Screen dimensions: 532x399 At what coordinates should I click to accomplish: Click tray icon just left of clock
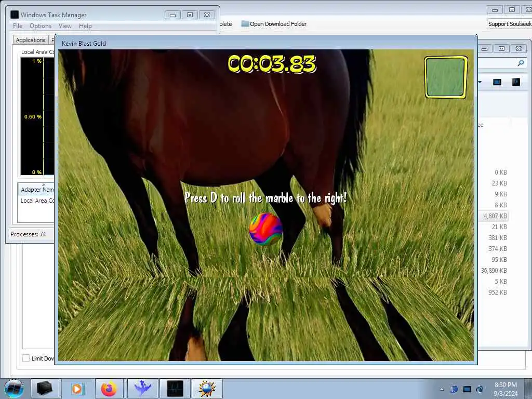click(480, 389)
